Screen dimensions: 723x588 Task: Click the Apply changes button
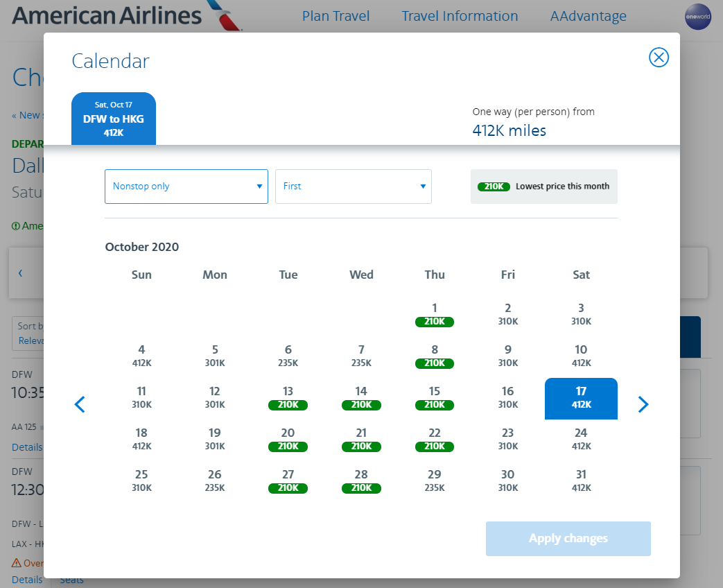(x=568, y=539)
